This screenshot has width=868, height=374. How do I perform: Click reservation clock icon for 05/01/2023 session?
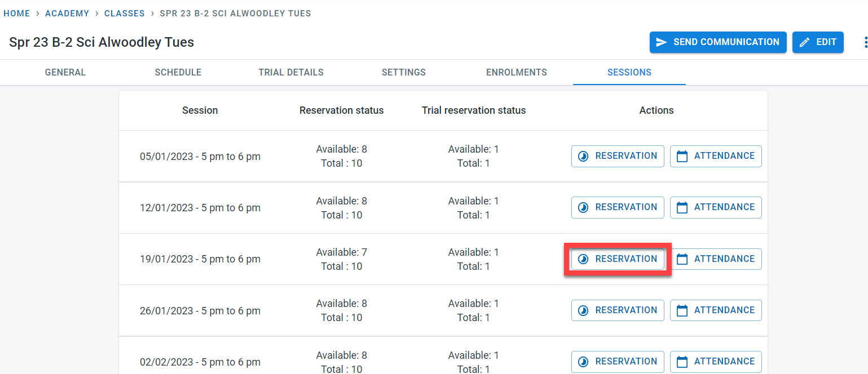pyautogui.click(x=584, y=156)
